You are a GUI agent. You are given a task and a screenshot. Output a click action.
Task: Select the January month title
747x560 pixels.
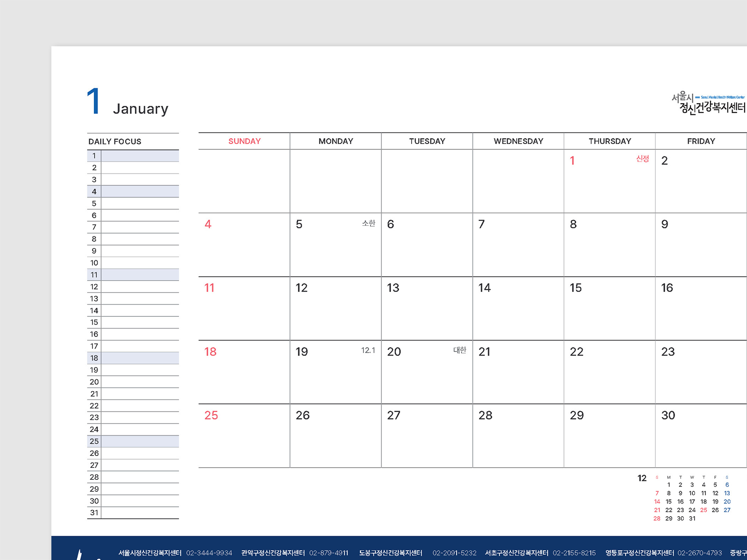(141, 109)
